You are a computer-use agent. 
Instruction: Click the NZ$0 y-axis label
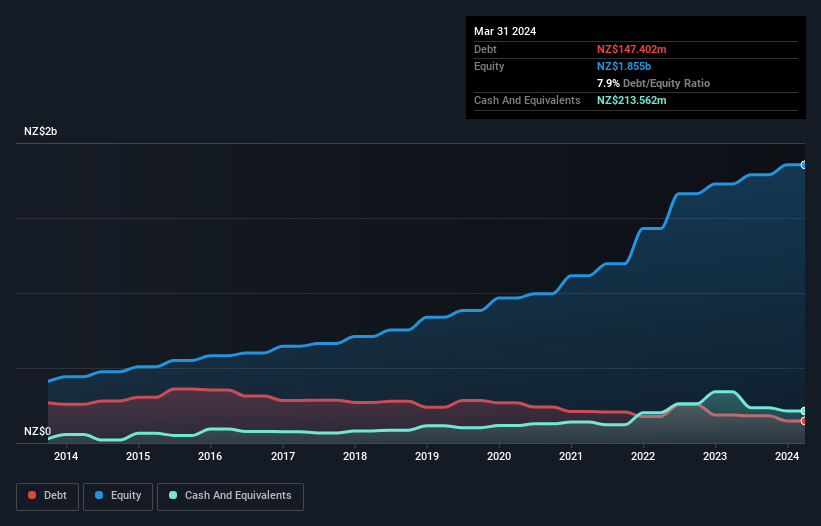tap(38, 431)
